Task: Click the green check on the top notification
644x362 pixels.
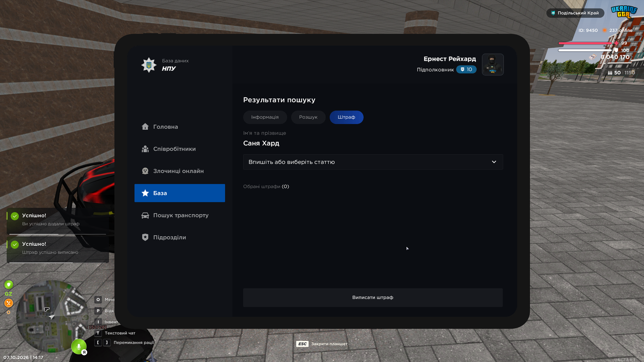Action: [x=15, y=216]
